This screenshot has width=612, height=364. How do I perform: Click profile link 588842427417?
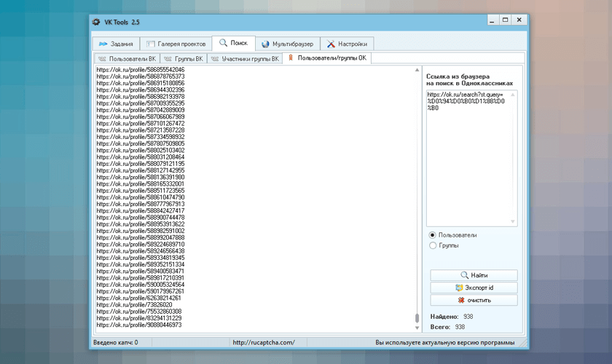[x=141, y=210]
